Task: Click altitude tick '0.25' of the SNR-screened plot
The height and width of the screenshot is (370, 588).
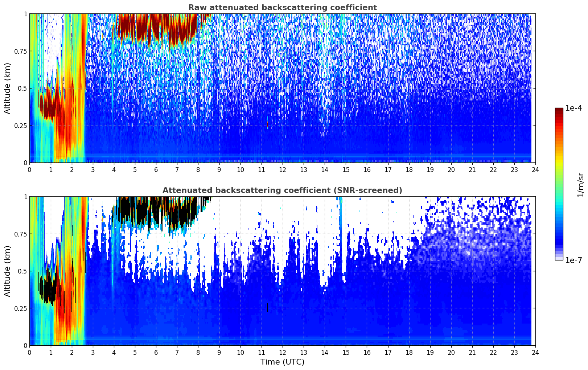Action: click(20, 308)
